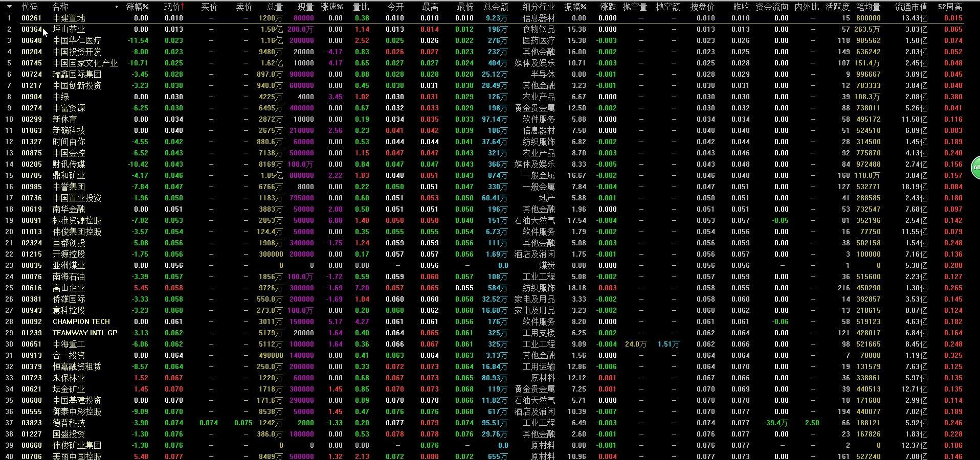This screenshot has height=460, width=980.
Task: Select stock row 中国创新投资
Action: pyautogui.click(x=77, y=85)
